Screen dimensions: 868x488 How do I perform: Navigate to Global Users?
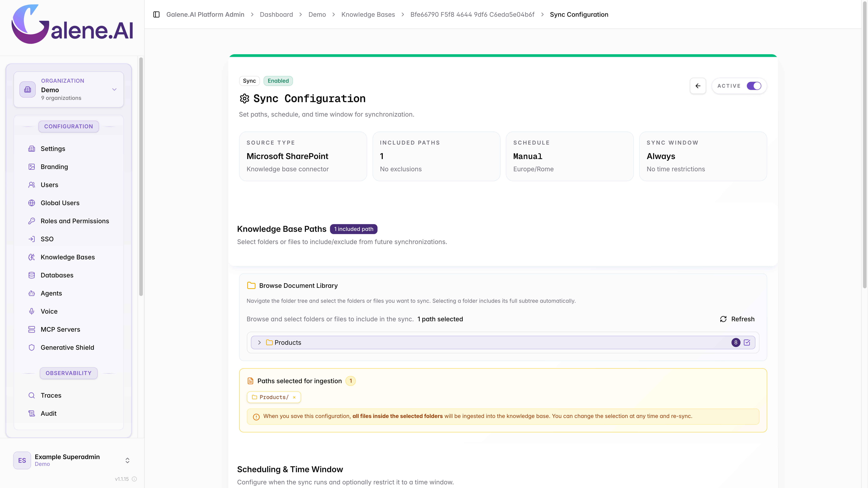[60, 203]
